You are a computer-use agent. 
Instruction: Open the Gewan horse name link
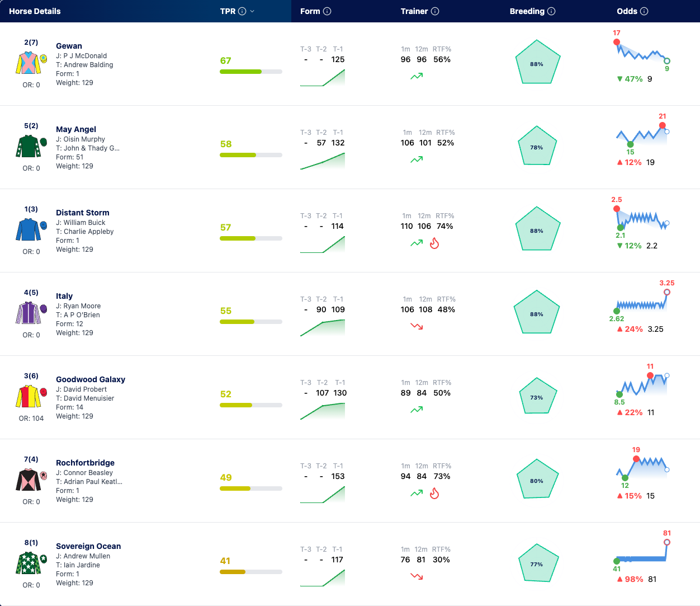(x=69, y=46)
